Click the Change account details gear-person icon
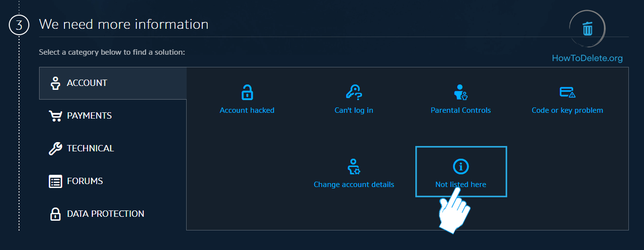Viewport: 644px width, 250px height. click(x=354, y=167)
